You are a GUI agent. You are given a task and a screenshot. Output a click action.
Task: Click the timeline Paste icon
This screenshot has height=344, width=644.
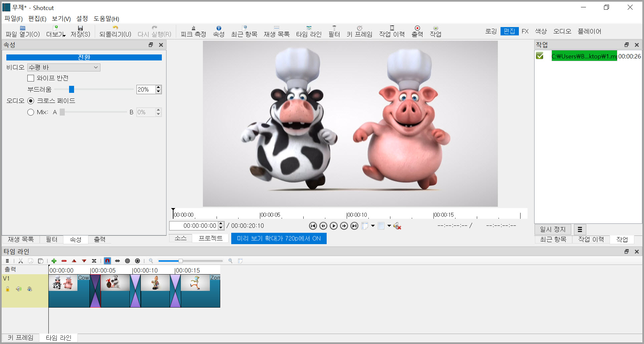pos(41,261)
